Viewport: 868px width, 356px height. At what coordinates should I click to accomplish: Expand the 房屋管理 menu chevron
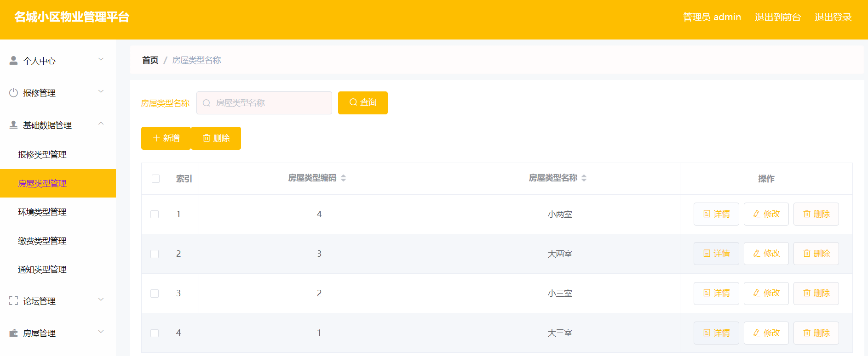(101, 332)
